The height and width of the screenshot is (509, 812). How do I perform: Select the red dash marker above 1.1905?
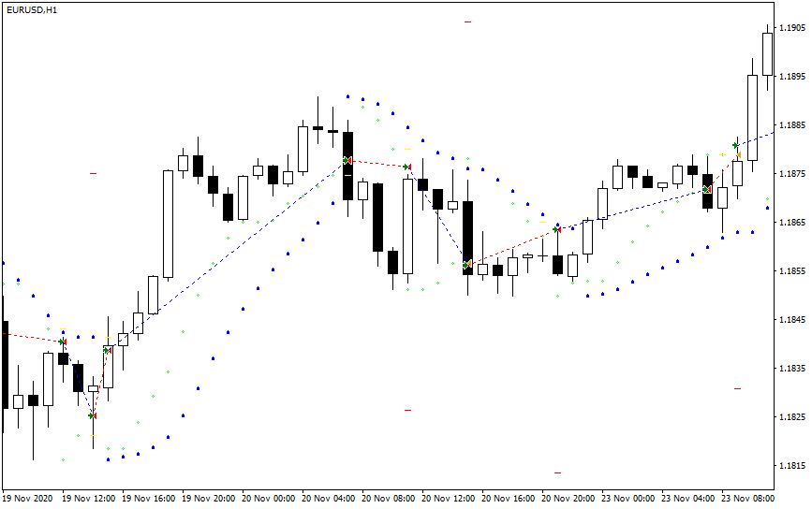pyautogui.click(x=467, y=22)
